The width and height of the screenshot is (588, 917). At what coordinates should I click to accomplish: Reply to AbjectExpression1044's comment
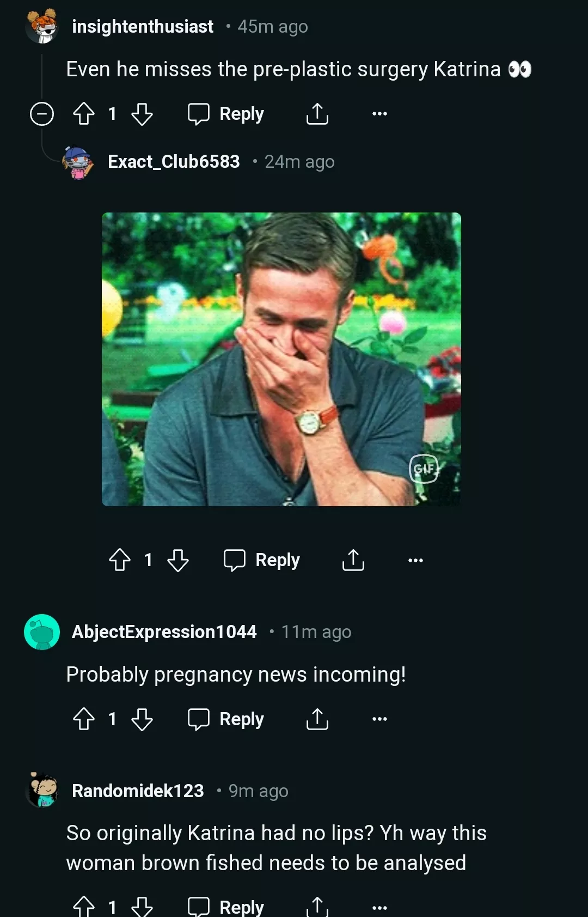[x=226, y=719]
